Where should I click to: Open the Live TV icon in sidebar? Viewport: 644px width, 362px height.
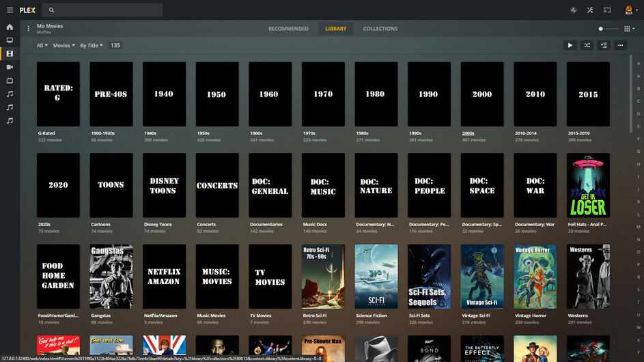pos(10,81)
